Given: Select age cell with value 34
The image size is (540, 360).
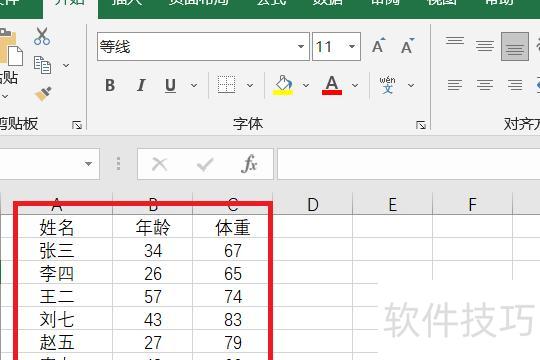Looking at the screenshot, I should click(x=153, y=250).
